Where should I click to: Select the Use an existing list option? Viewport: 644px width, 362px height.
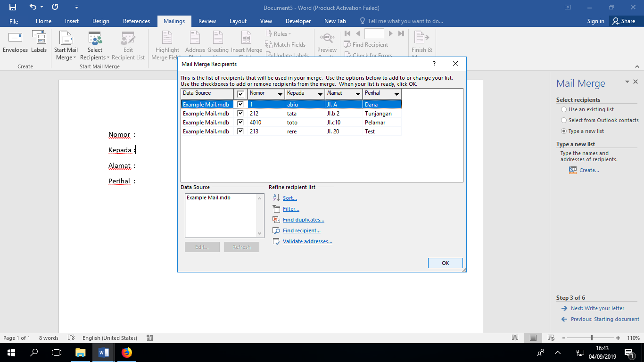click(564, 109)
